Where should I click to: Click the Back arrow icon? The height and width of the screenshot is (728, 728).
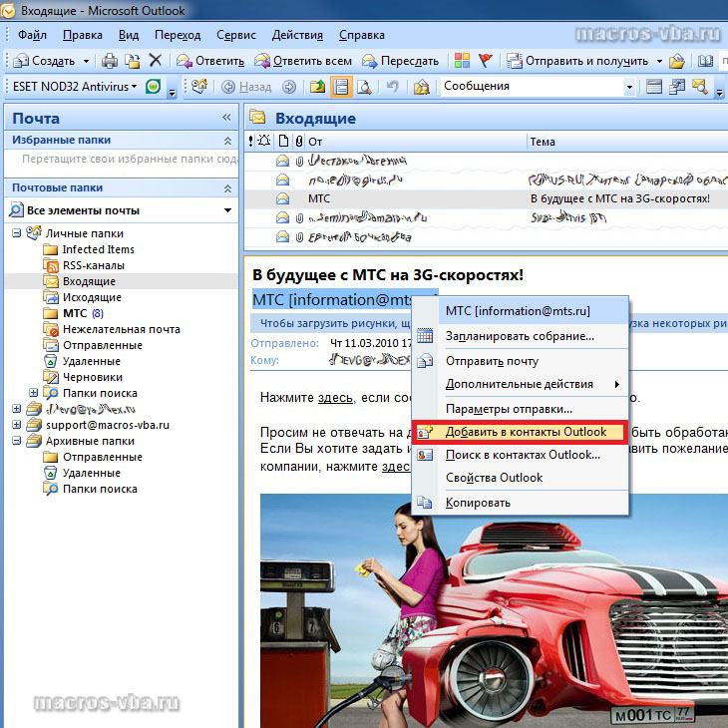coord(228,87)
